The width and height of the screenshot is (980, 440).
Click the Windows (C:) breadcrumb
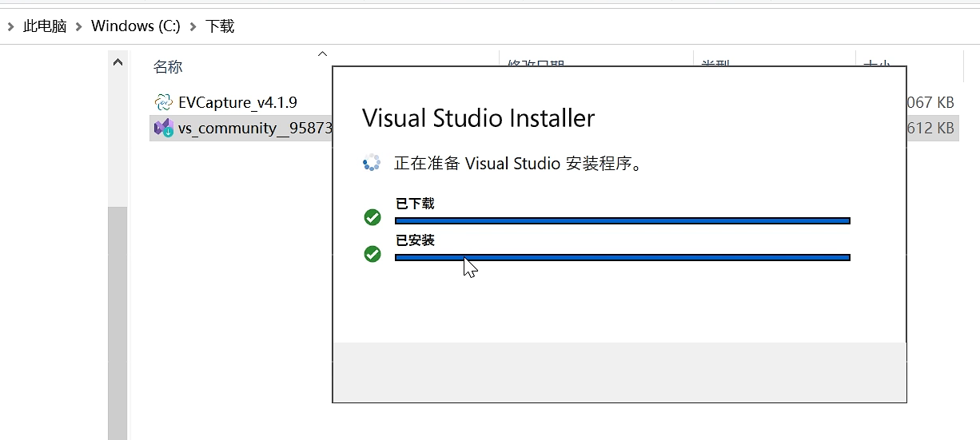(135, 26)
